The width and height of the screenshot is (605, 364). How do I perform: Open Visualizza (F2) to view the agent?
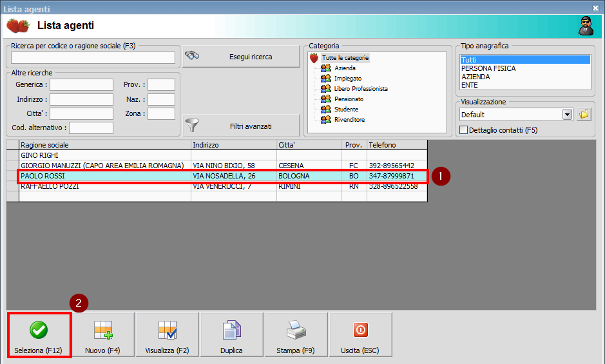click(167, 335)
